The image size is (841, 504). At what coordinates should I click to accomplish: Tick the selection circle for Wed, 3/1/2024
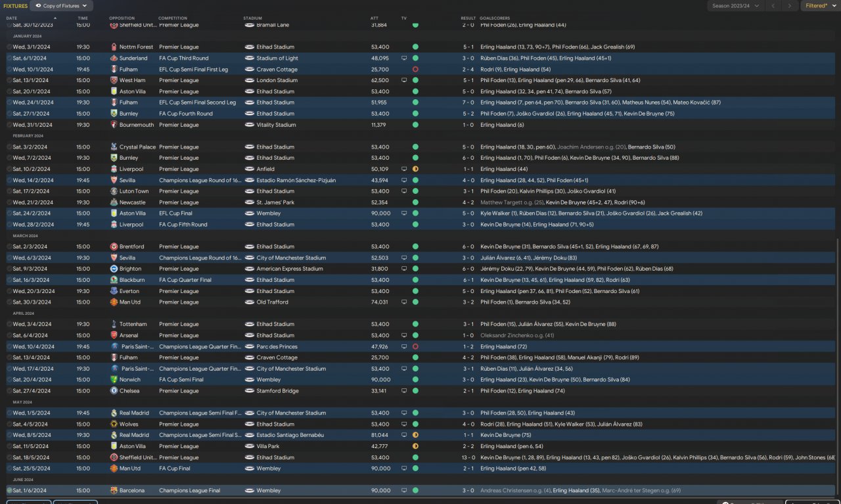(9, 47)
